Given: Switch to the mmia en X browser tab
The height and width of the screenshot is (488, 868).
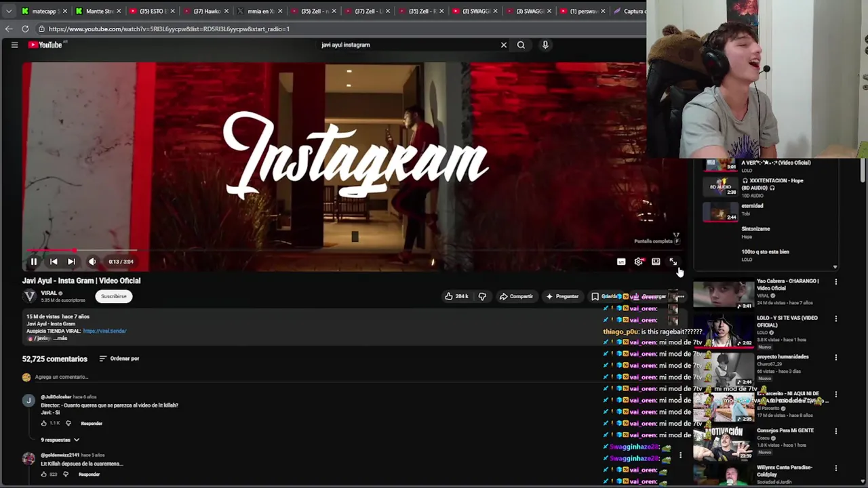Looking at the screenshot, I should click(260, 11).
